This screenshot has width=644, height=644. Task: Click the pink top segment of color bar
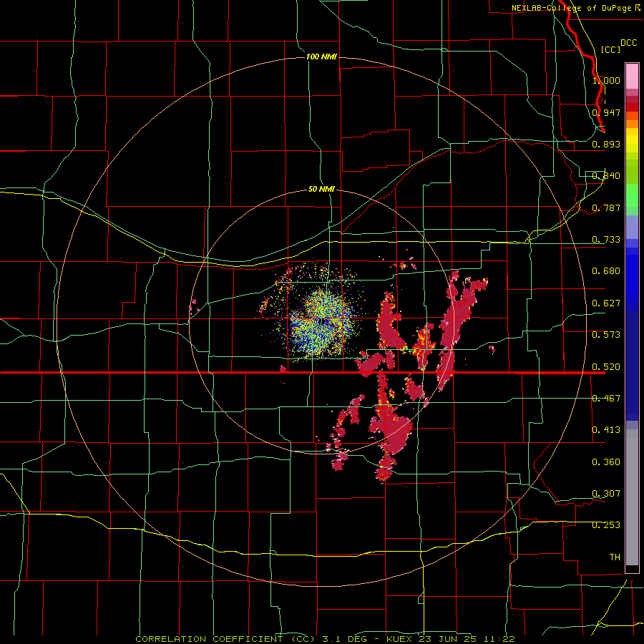click(632, 77)
